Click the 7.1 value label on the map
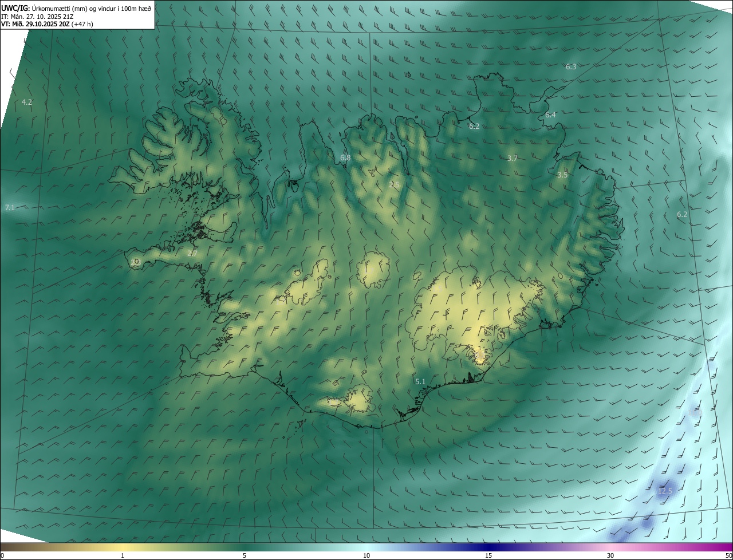733x560 pixels. pos(10,207)
